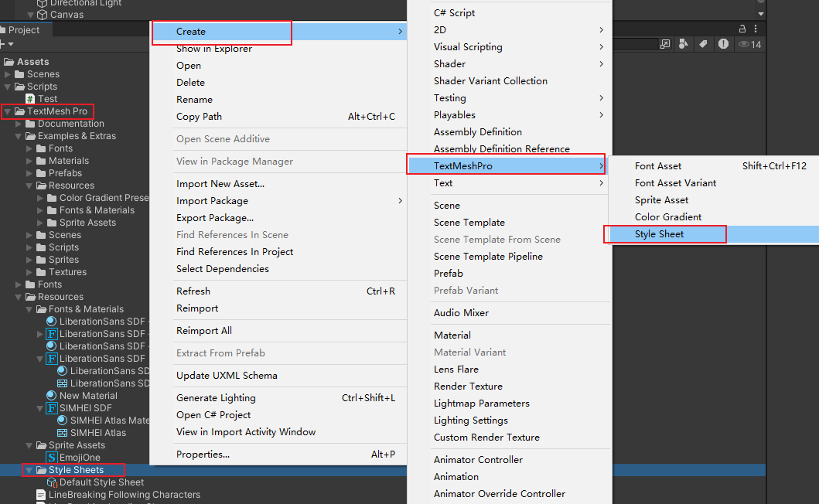Open the TextMeshPro submenu
The image size is (819, 504).
tap(509, 165)
